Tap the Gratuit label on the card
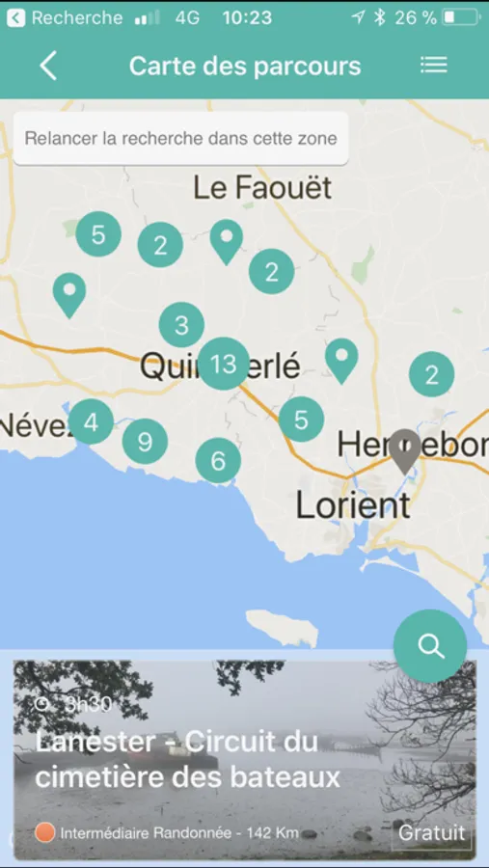 coord(432,832)
